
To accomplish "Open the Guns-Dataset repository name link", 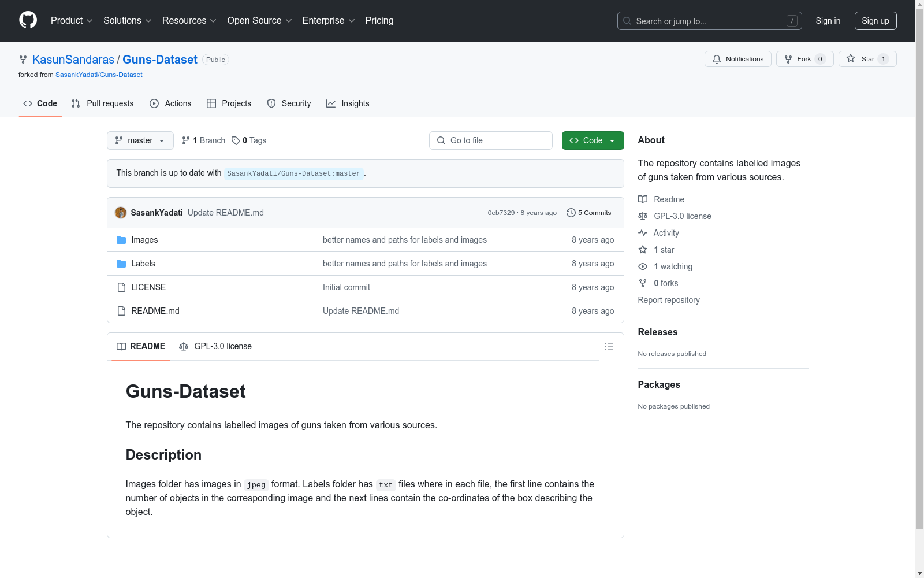I will 160,60.
